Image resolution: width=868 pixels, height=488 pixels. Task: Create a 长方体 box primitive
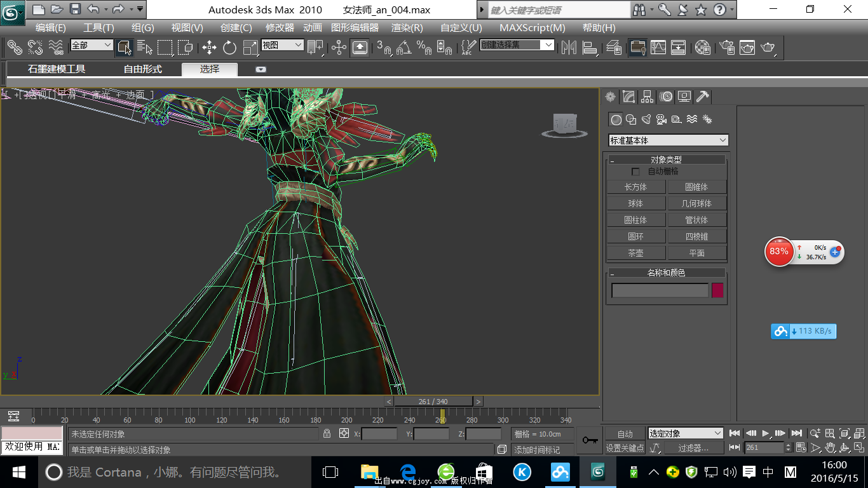pos(636,187)
